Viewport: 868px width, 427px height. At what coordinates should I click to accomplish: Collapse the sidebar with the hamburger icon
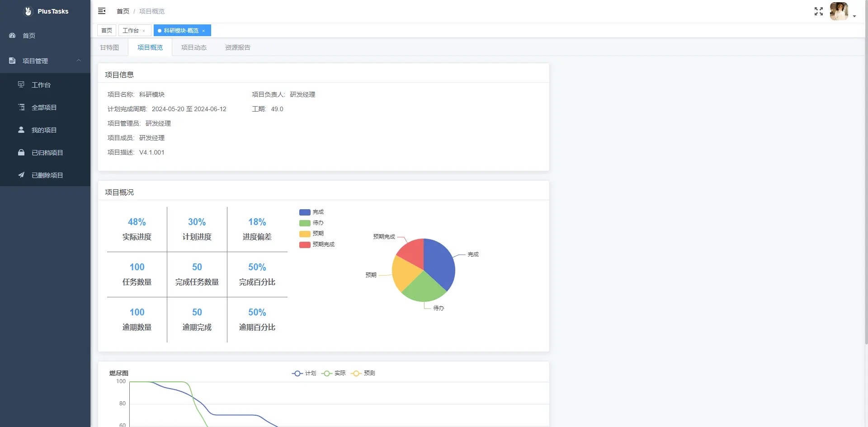(102, 11)
